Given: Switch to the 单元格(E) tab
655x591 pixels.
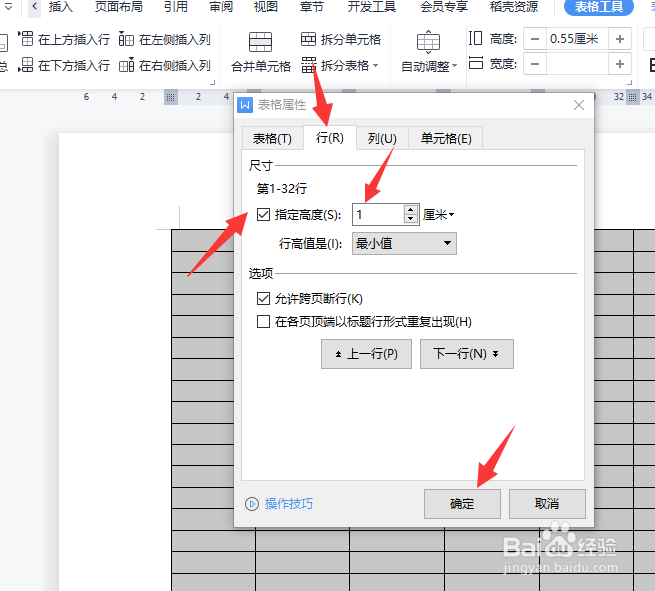Looking at the screenshot, I should pyautogui.click(x=446, y=138).
